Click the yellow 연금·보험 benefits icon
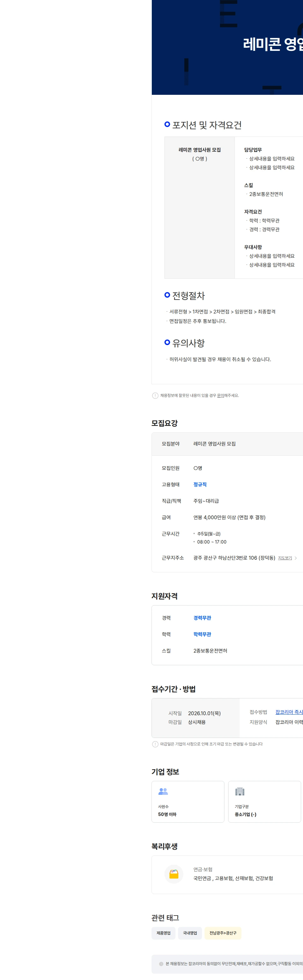 pos(174,874)
